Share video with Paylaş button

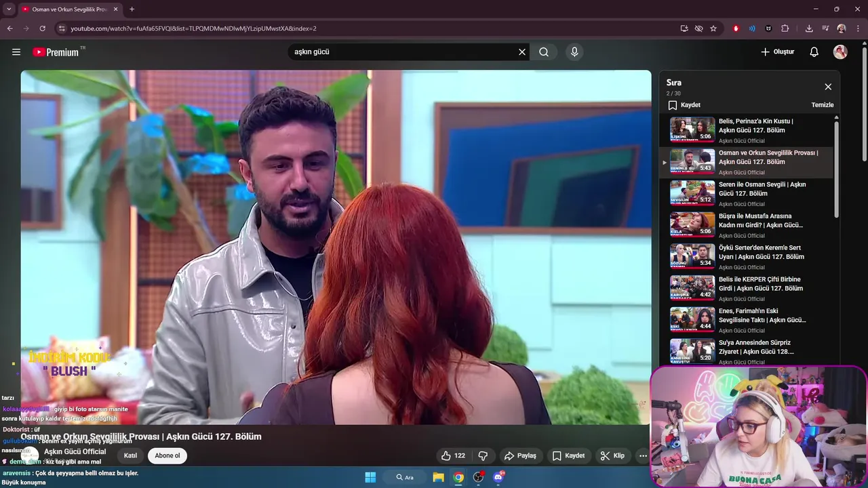pos(520,455)
